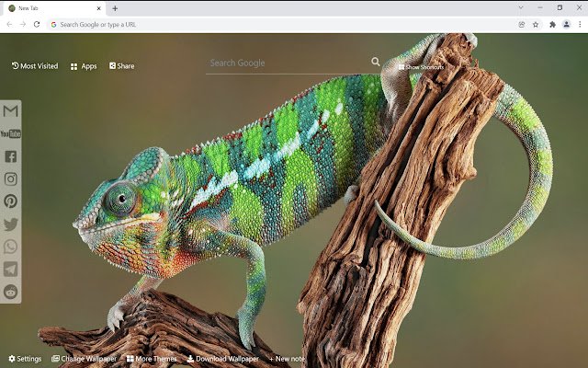Open Reddit shortcut in sidebar

coord(10,292)
